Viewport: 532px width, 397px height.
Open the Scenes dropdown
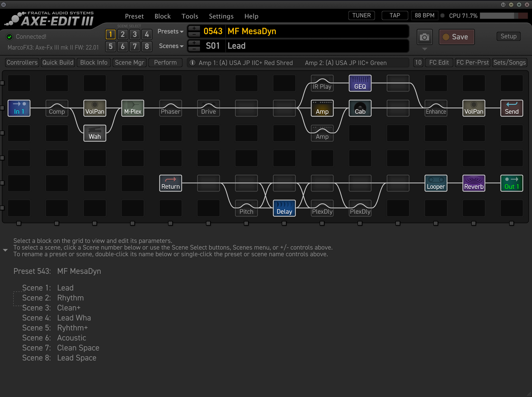170,46
